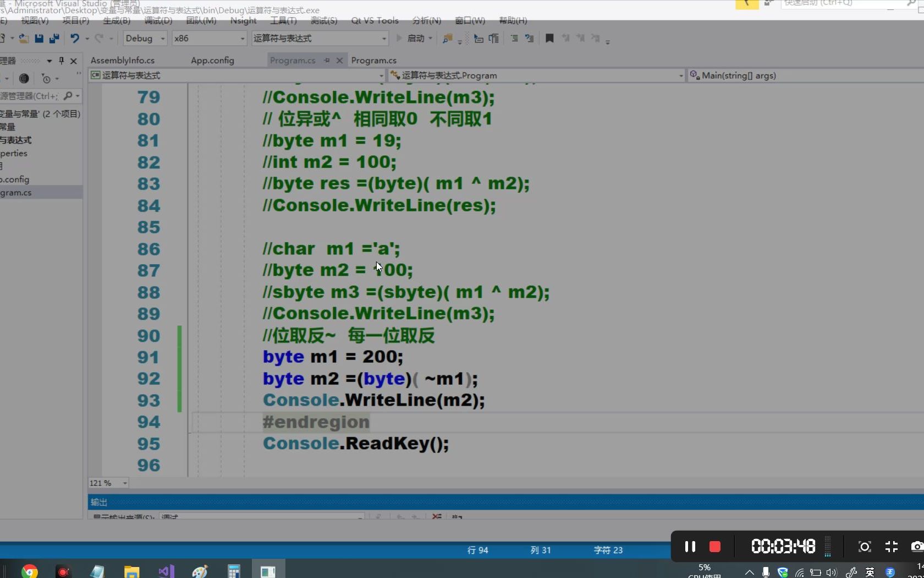Expand the x86 platform dropdown
The height and width of the screenshot is (578, 924).
pyautogui.click(x=208, y=39)
